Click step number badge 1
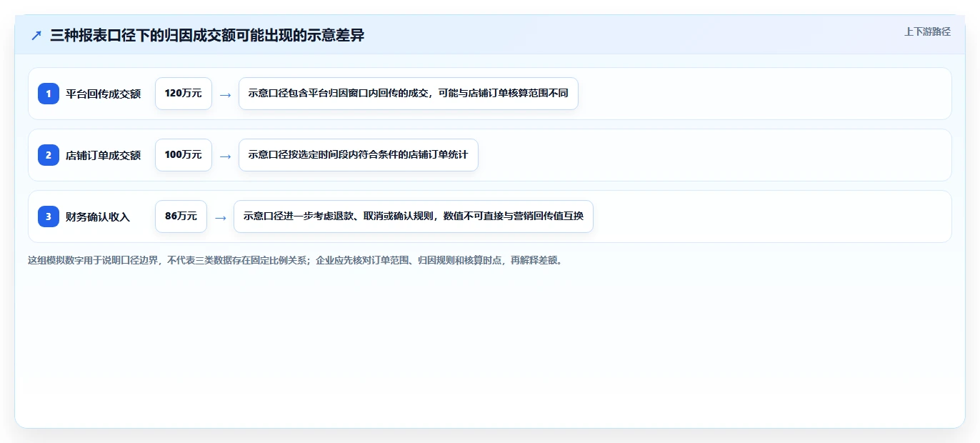980x443 pixels. [x=49, y=94]
